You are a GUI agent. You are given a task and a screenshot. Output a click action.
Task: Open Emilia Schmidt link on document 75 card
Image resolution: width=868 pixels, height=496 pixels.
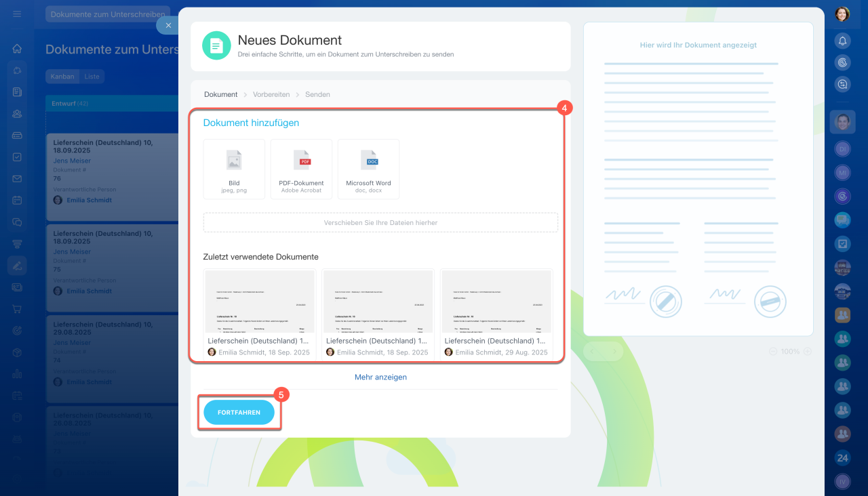click(90, 291)
